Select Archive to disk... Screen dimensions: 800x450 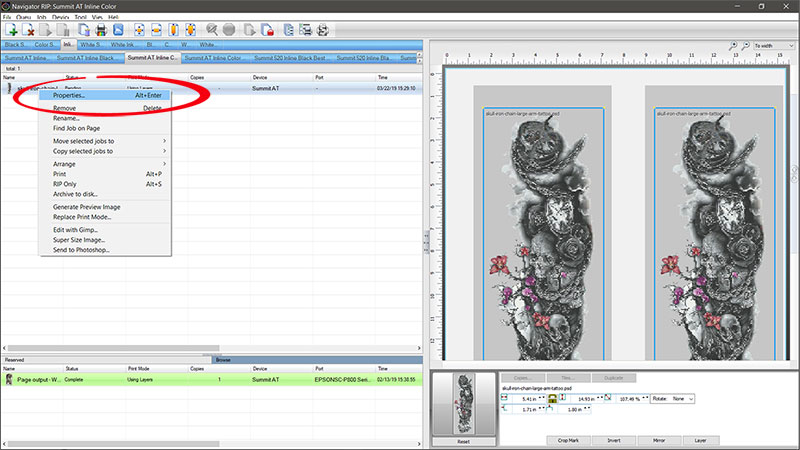pos(106,194)
